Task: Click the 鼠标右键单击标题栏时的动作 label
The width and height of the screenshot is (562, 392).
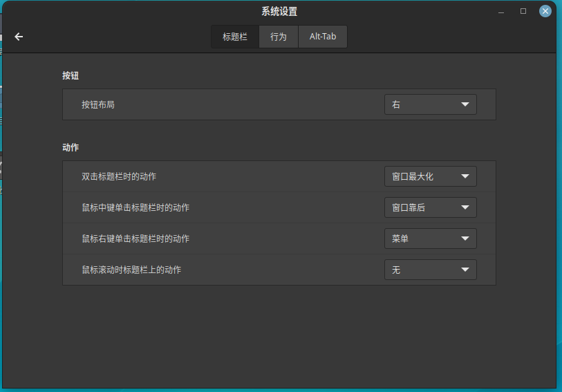Action: tap(135, 239)
